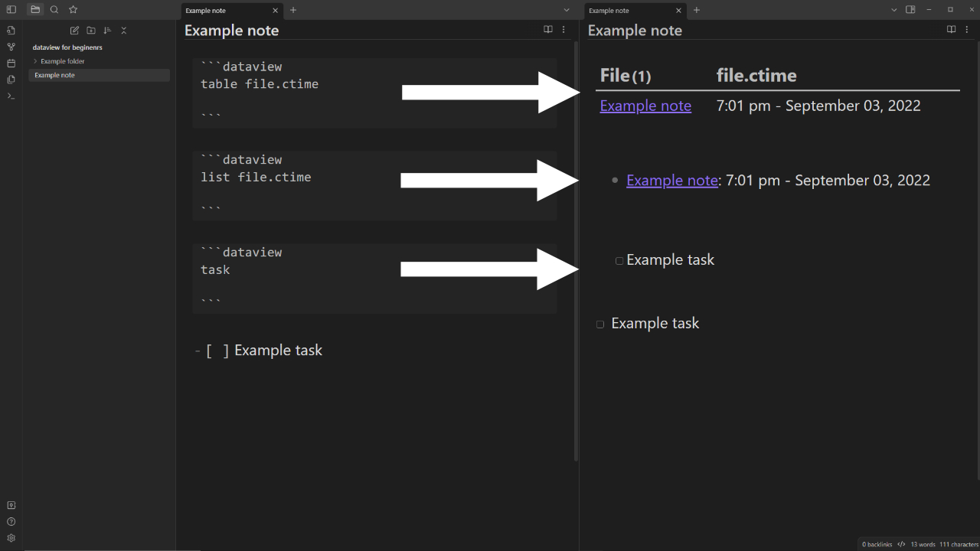Open the bookmarks star tab
Viewport: 980px width, 551px height.
click(x=73, y=9)
